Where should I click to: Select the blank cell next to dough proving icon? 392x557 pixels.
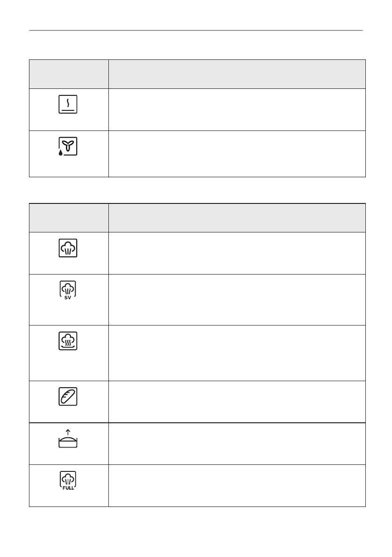(236, 443)
